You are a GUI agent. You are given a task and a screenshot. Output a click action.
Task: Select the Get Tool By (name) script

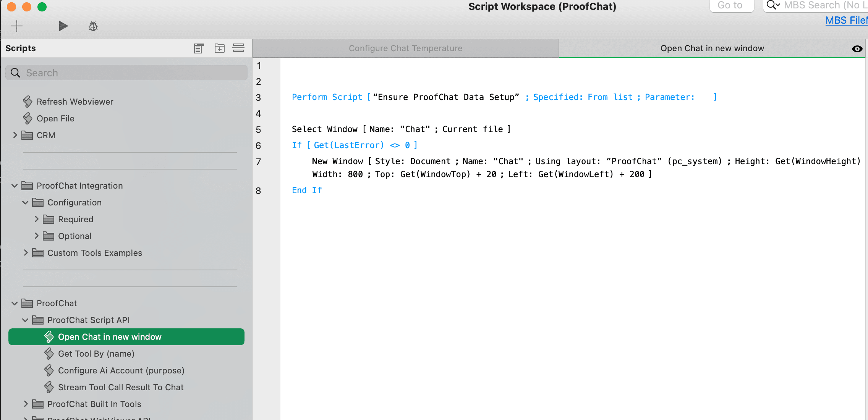point(96,354)
